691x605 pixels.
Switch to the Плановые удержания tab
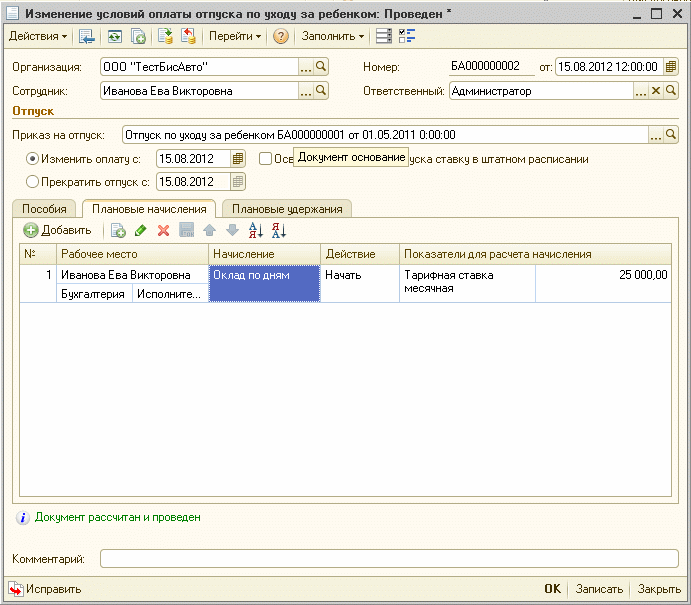[x=287, y=209]
